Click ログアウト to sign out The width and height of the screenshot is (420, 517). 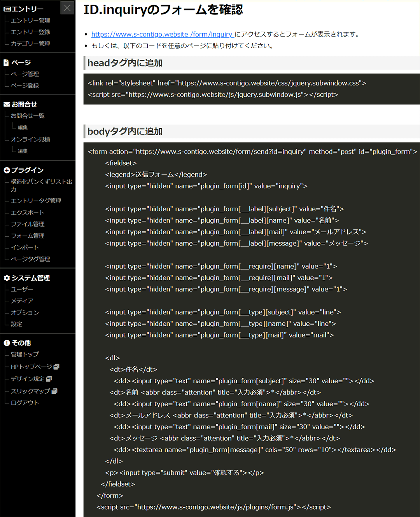tap(25, 403)
